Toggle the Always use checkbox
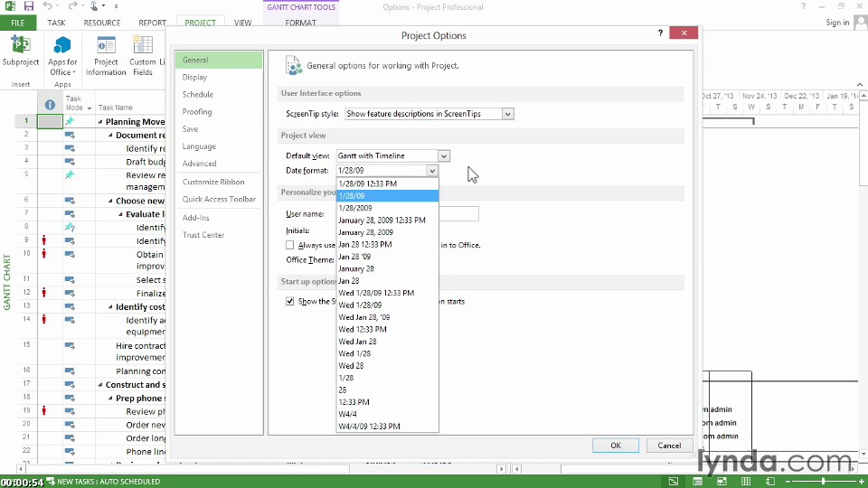Image resolution: width=868 pixels, height=488 pixels. [x=289, y=245]
